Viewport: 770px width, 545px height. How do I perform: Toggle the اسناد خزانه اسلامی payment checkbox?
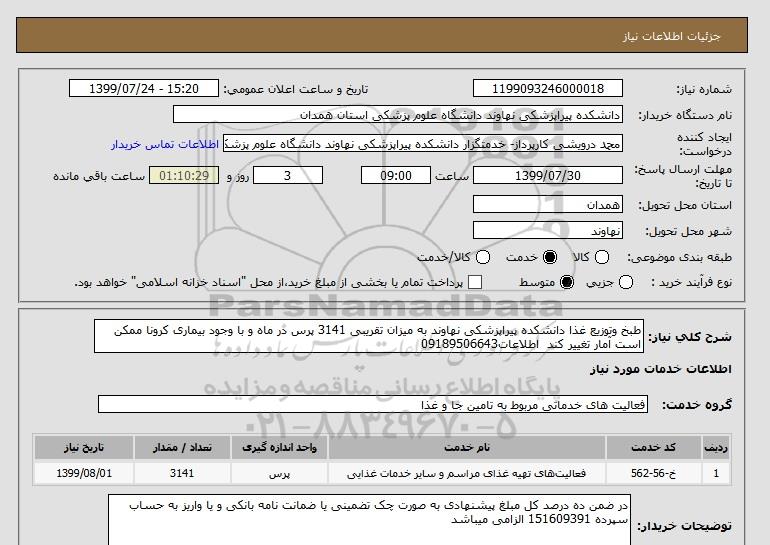(x=475, y=282)
